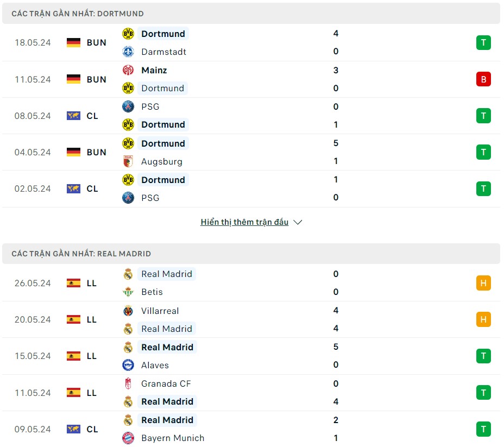
Task: Click the CÁC TRẬN GẦN NHẤT: DORTMUND header
Action: point(77,14)
